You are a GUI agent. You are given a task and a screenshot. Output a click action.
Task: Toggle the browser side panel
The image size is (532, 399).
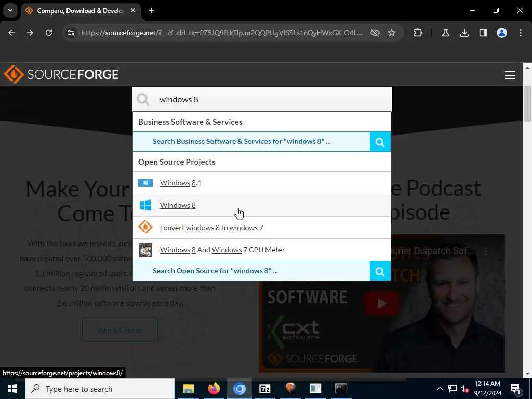(x=483, y=33)
